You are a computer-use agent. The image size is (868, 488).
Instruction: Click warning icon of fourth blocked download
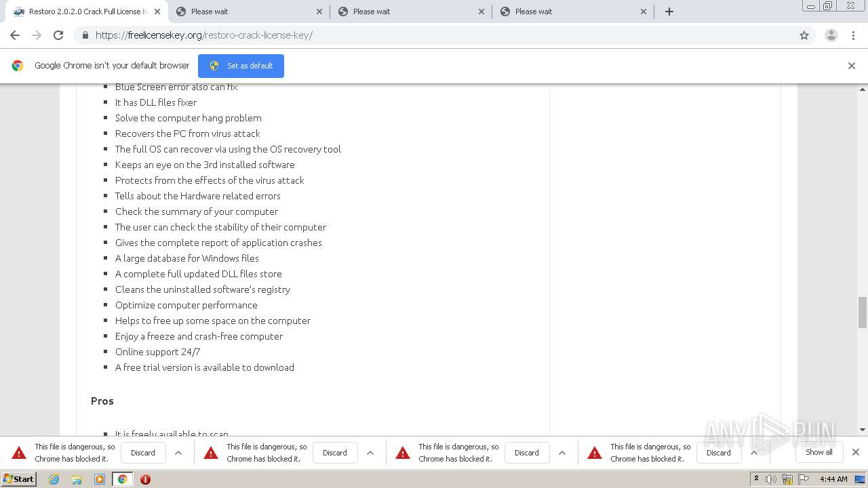click(595, 453)
